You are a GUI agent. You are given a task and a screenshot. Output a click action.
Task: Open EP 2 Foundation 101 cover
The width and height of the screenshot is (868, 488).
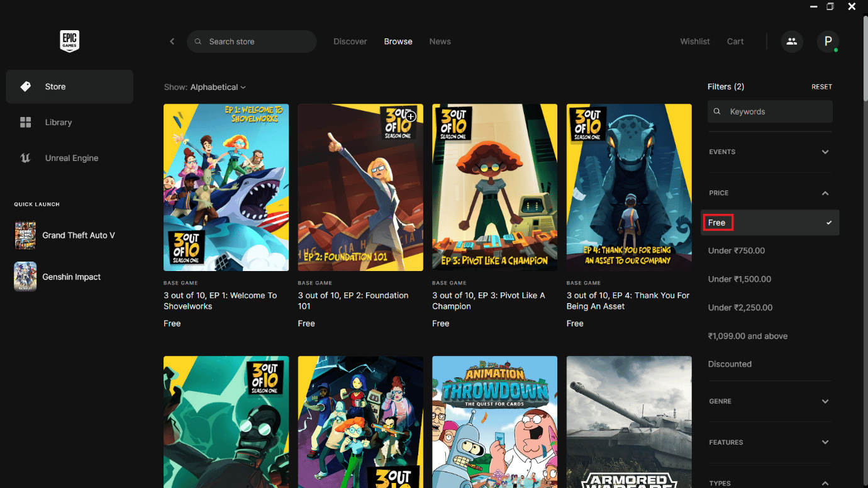click(360, 187)
